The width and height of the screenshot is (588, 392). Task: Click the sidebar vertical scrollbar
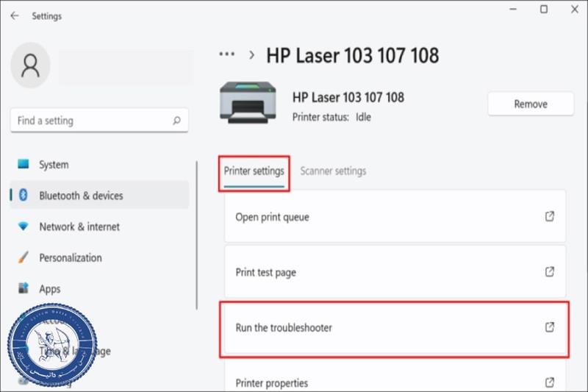(196, 235)
